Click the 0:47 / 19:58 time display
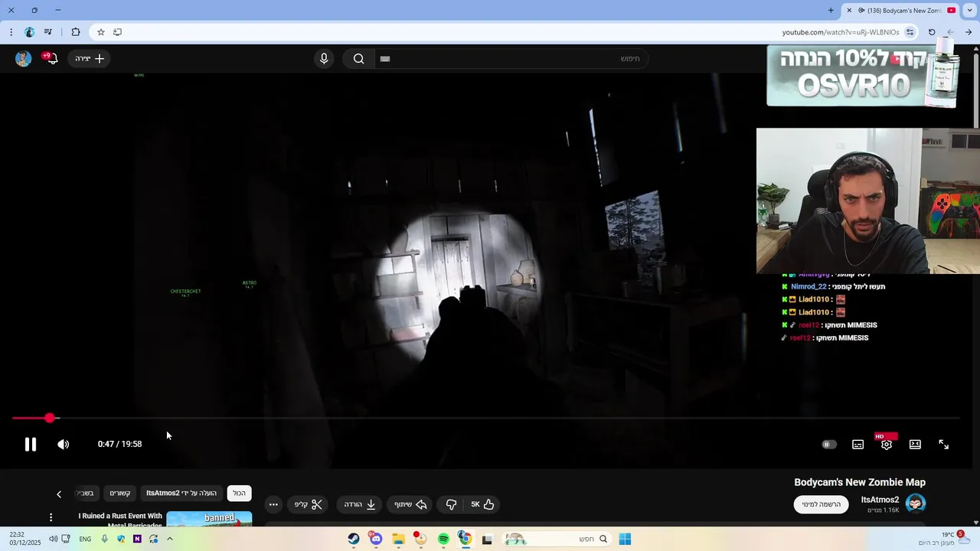 [119, 444]
